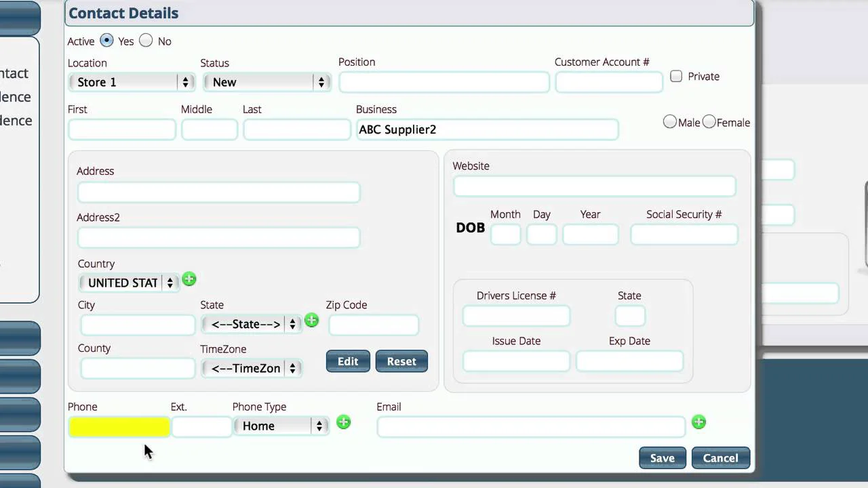The height and width of the screenshot is (488, 868).
Task: Click green plus icon next to Country
Action: click(x=189, y=279)
